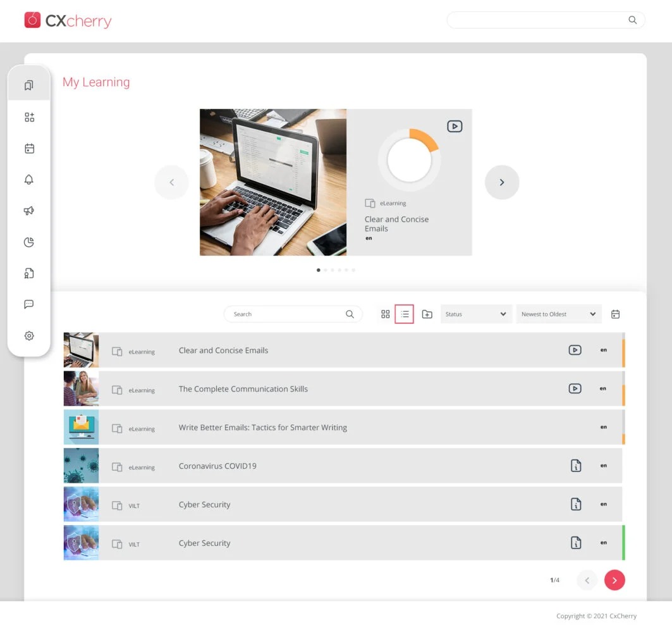
Task: Click the top header search magnifier icon
Action: coord(632,20)
